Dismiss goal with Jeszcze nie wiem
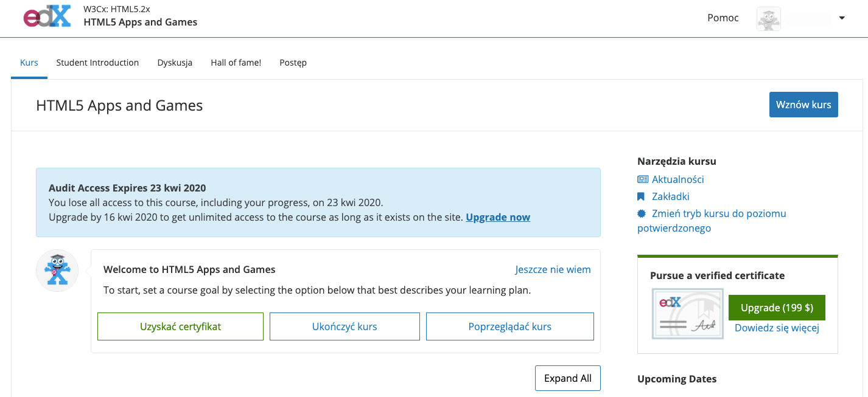This screenshot has height=397, width=868. [x=553, y=269]
